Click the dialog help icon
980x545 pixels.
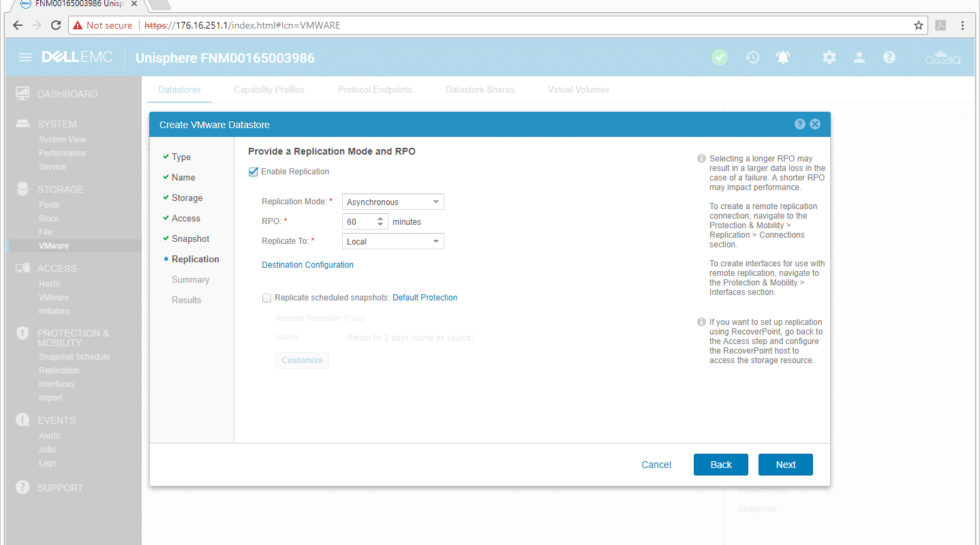[800, 124]
